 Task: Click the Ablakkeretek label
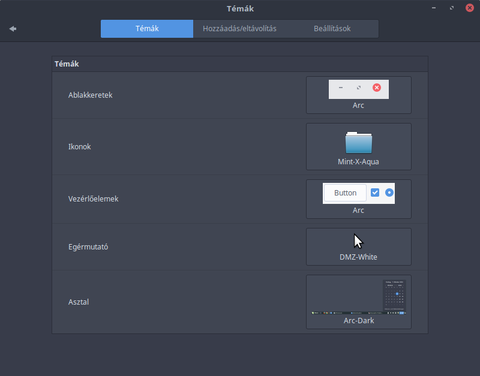pos(90,95)
